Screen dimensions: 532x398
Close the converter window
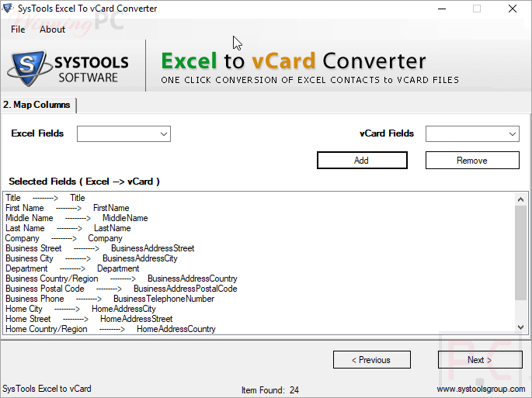coord(513,9)
